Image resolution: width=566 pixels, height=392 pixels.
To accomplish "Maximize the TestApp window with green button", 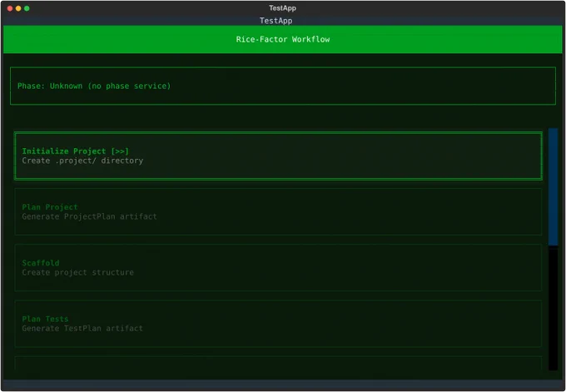I will point(27,8).
